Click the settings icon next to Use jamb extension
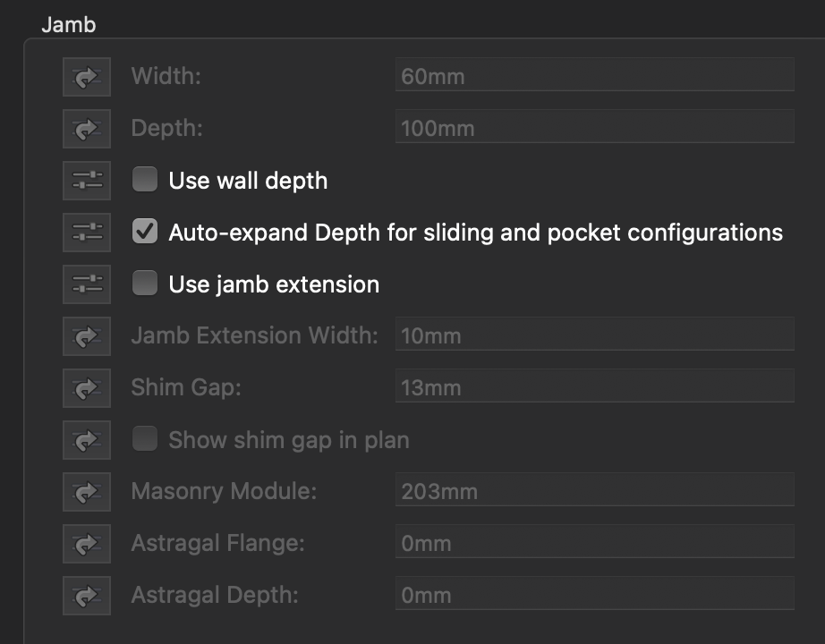825x644 pixels. (x=86, y=284)
